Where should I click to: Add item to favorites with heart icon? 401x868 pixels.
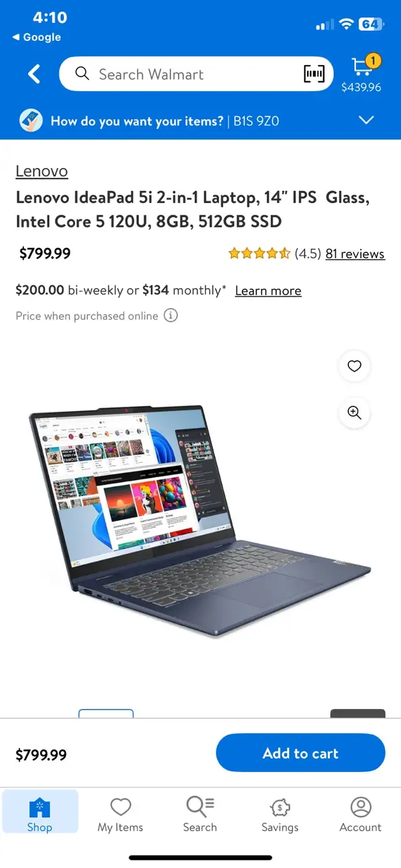click(355, 366)
